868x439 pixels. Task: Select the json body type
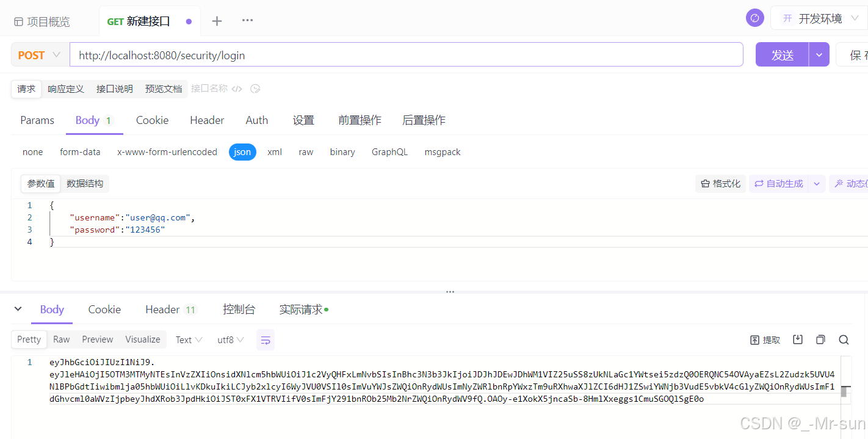(242, 152)
